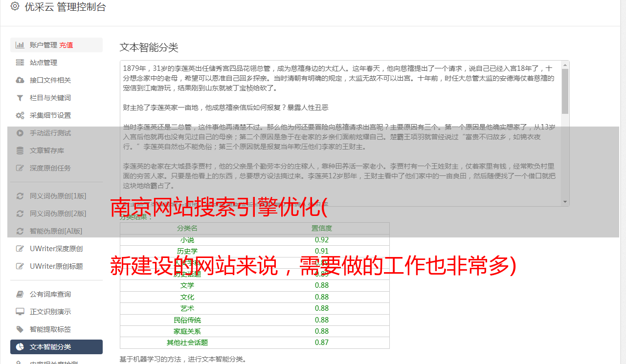Click the 公有词库查询 book icon

click(x=20, y=294)
